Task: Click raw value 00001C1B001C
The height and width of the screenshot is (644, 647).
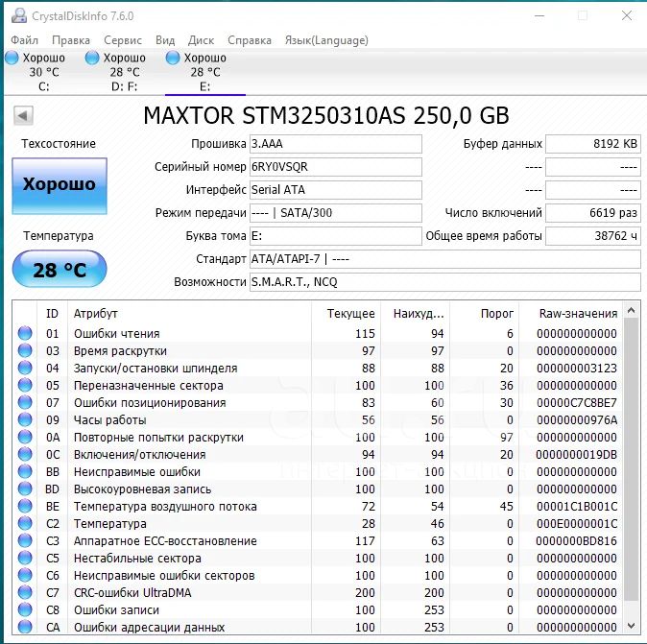Action: tap(576, 506)
